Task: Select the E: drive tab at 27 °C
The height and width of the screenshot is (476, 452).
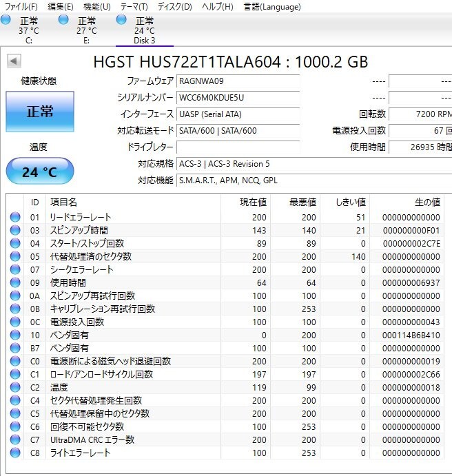Action: click(x=87, y=30)
